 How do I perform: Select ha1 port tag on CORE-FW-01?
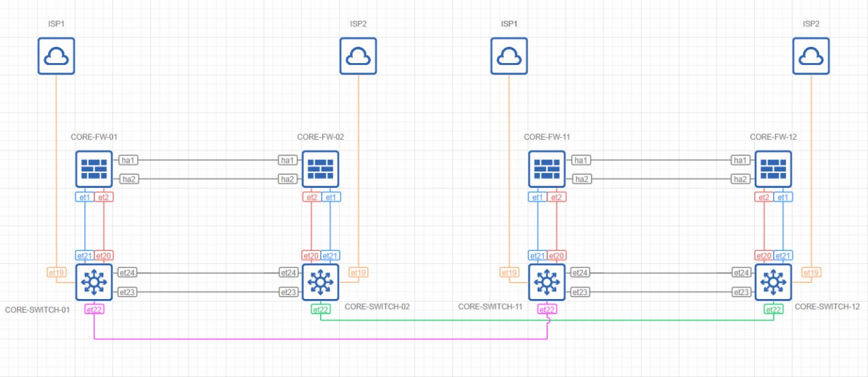pyautogui.click(x=127, y=160)
